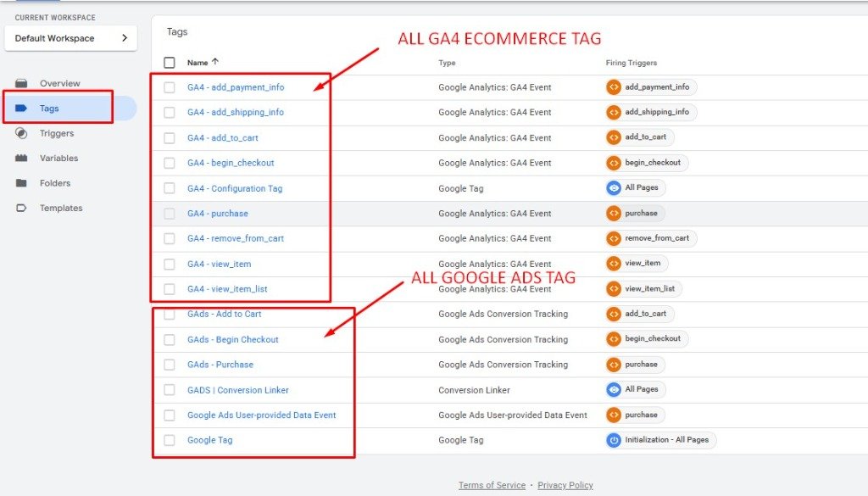Open Folders in the sidebar
This screenshot has height=496, width=868.
pos(55,183)
